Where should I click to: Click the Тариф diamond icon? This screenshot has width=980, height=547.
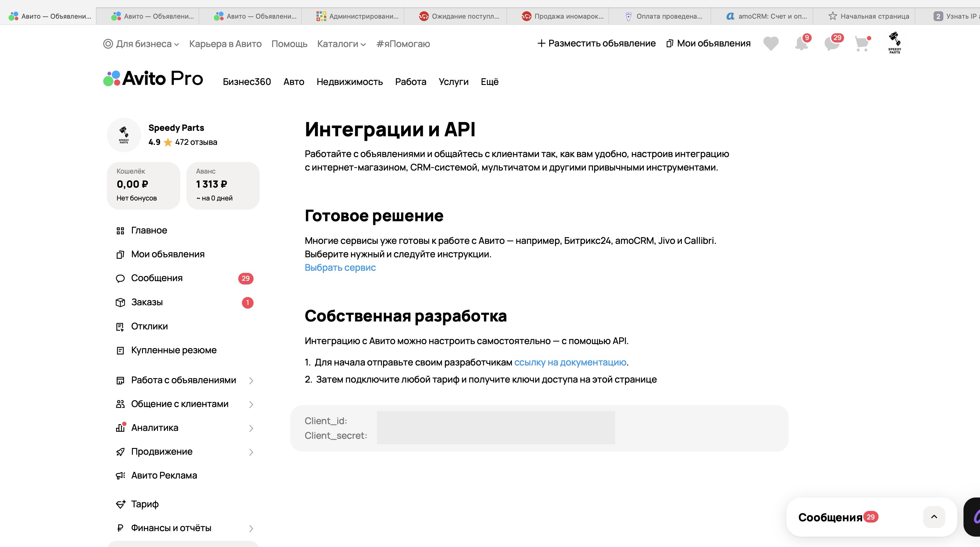coord(121,504)
